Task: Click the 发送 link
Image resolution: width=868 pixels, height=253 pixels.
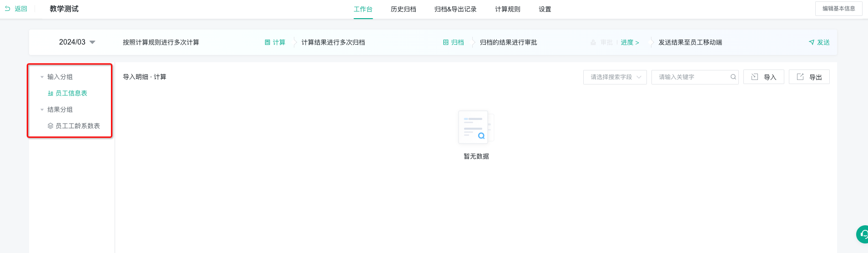Action: pos(823,42)
